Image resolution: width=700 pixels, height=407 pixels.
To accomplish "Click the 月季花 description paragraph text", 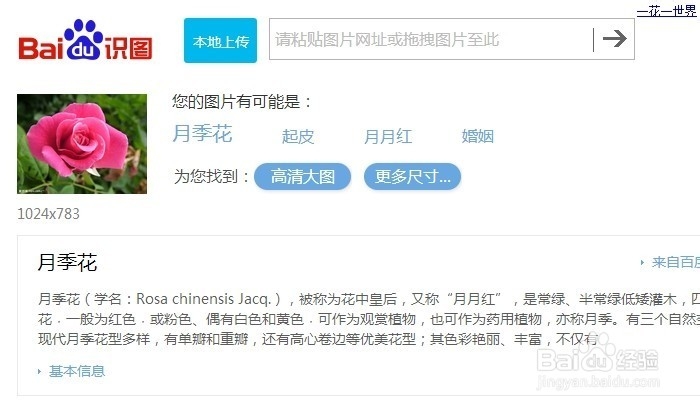I will 369,319.
